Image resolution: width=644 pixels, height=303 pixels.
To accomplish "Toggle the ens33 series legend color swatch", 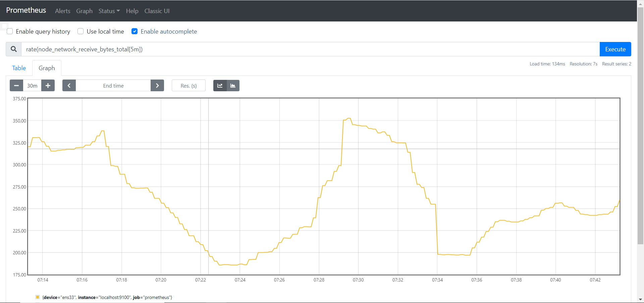I will (x=38, y=297).
